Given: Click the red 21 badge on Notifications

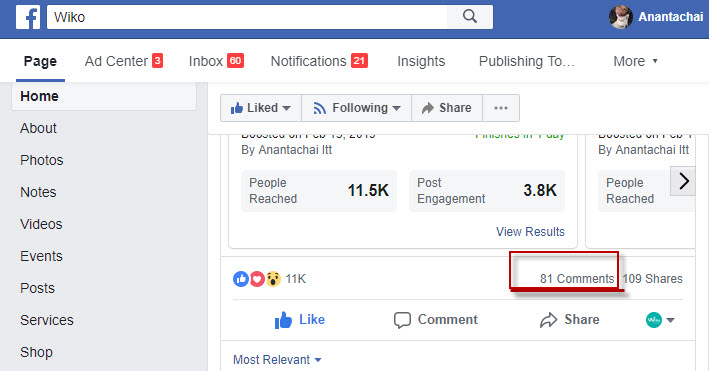Looking at the screenshot, I should click(359, 61).
